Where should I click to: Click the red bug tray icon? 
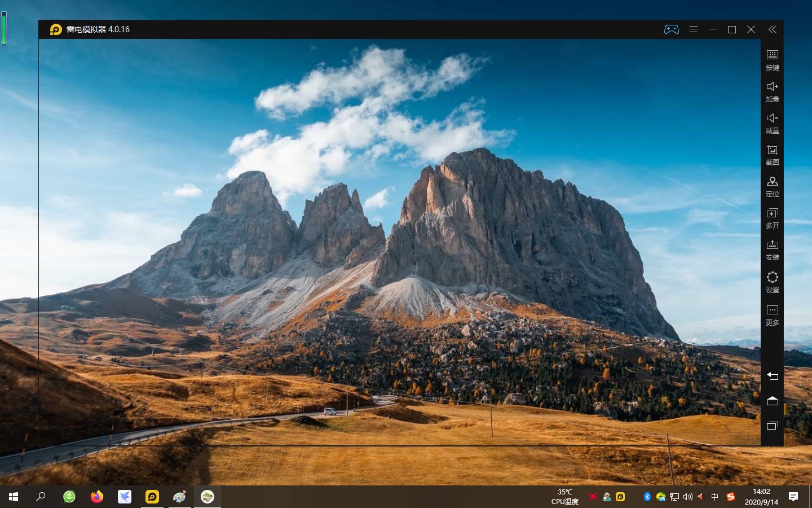point(593,497)
